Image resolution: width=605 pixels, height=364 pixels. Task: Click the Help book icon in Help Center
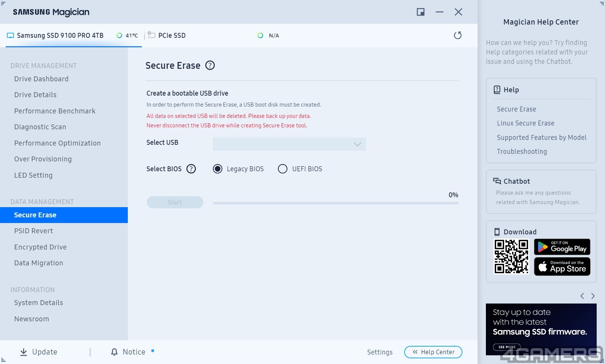[497, 90]
